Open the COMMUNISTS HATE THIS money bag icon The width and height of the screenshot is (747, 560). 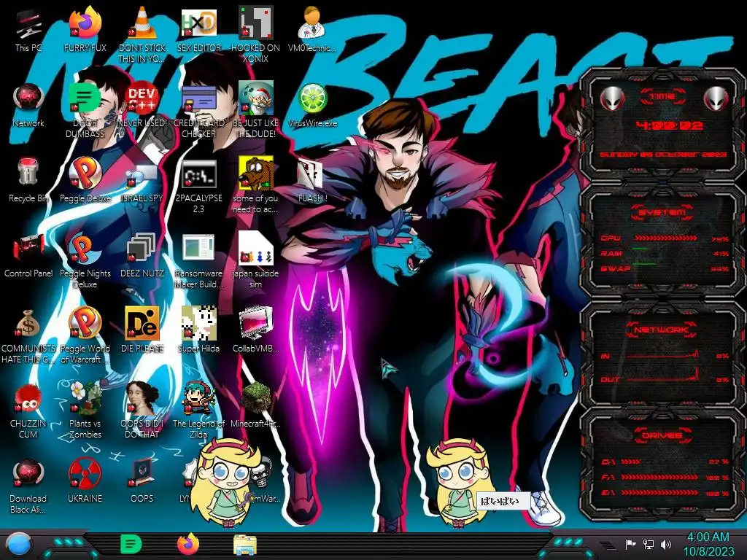[28, 324]
